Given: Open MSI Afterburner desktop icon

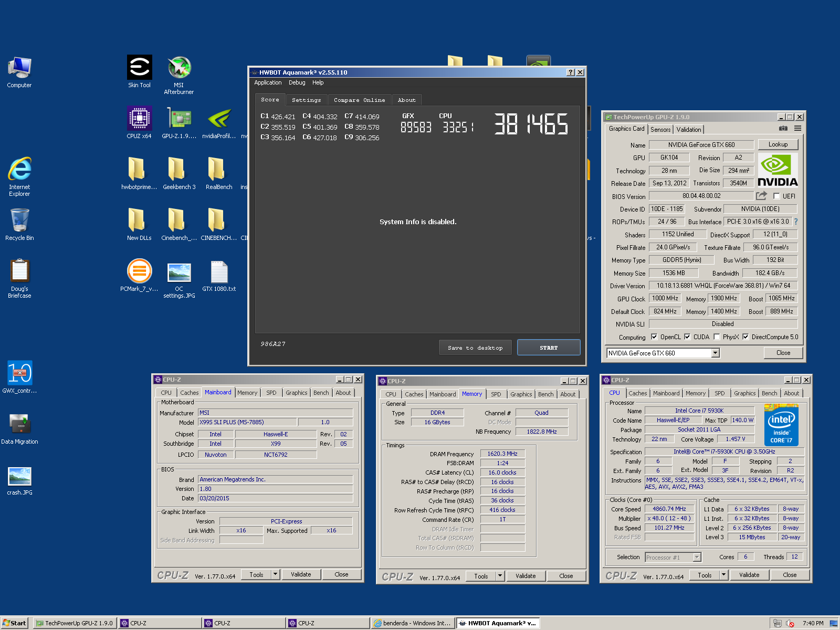Looking at the screenshot, I should pyautogui.click(x=179, y=75).
